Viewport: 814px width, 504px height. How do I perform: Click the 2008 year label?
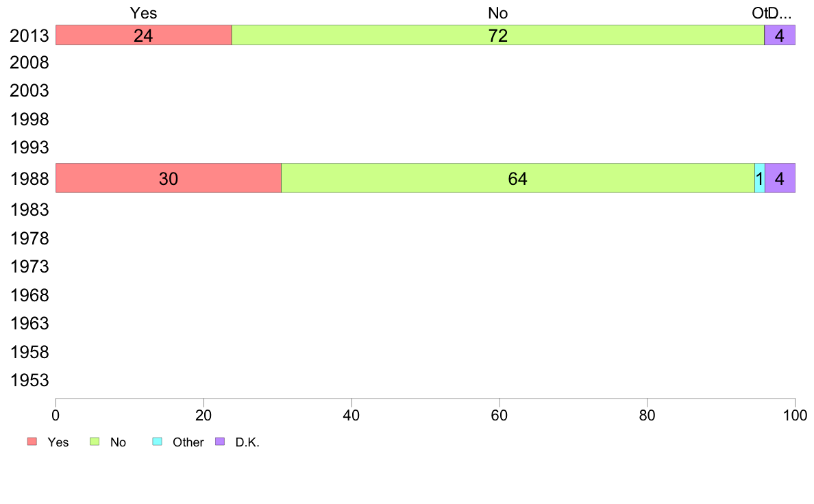pyautogui.click(x=29, y=63)
